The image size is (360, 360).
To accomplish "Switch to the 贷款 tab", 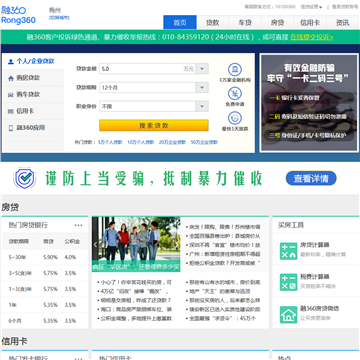I will 213,22.
